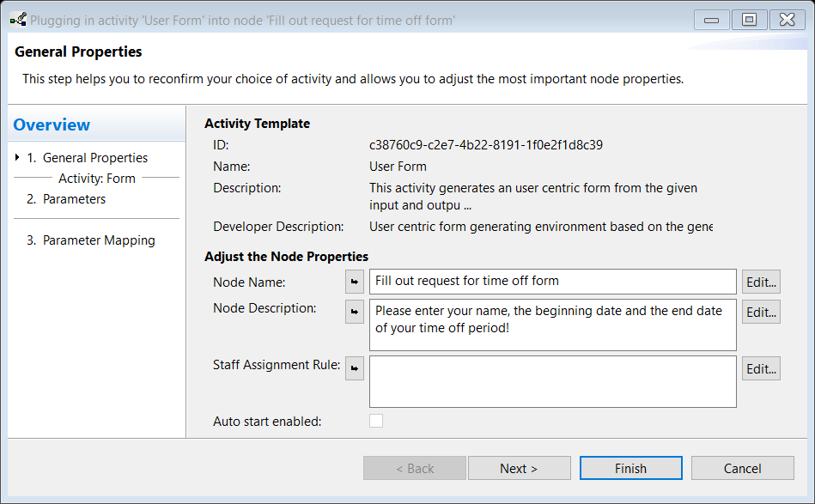
Task: Go to Parameter Mapping step
Action: click(x=91, y=240)
